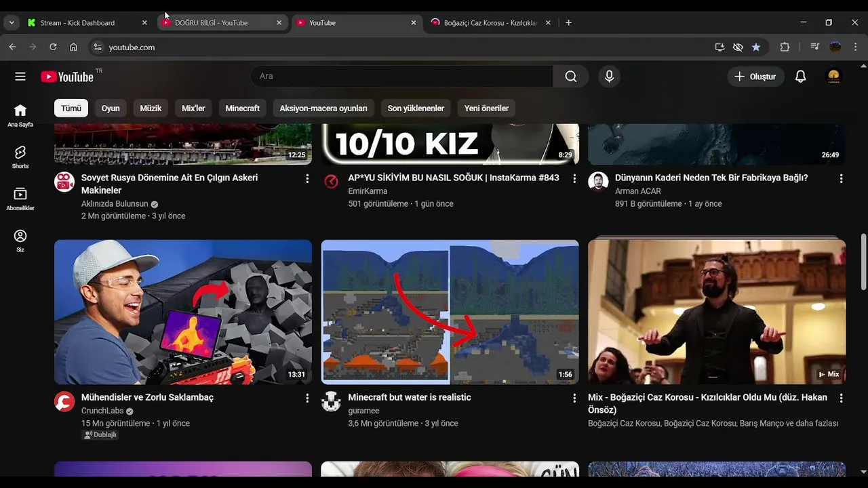Screen dimensions: 868x488
Task: Open Aklınızda Bulunsun channel avatar
Action: click(x=64, y=182)
